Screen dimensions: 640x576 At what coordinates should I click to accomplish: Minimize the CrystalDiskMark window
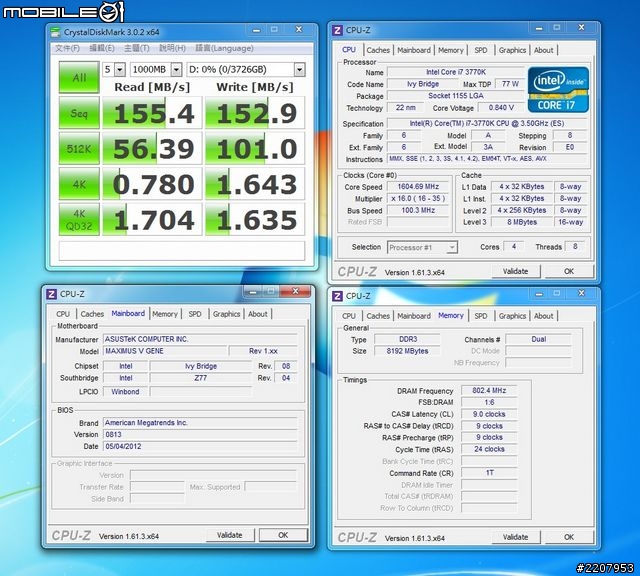(x=256, y=30)
